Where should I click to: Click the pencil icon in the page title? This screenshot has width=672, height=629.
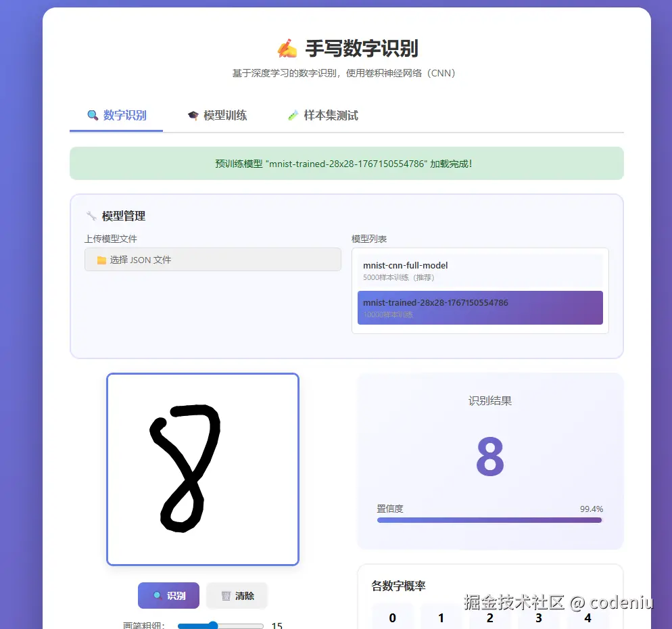287,47
